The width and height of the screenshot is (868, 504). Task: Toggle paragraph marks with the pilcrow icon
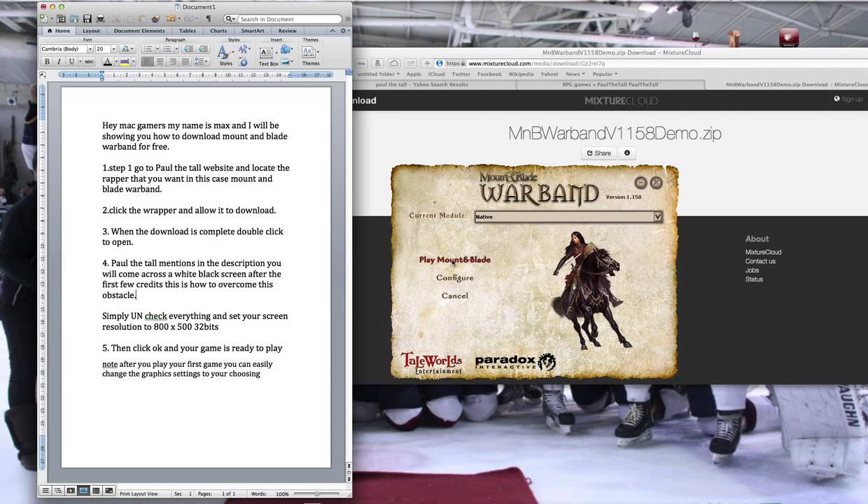coord(208,19)
